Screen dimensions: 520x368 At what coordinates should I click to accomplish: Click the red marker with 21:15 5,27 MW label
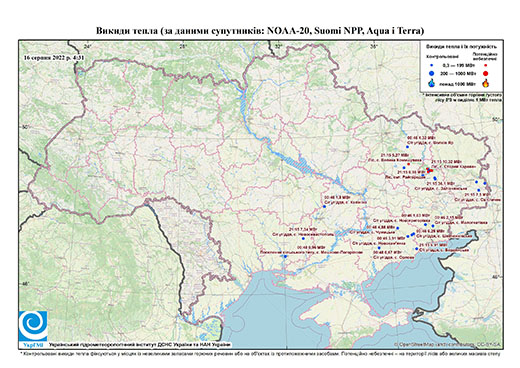tap(408, 164)
